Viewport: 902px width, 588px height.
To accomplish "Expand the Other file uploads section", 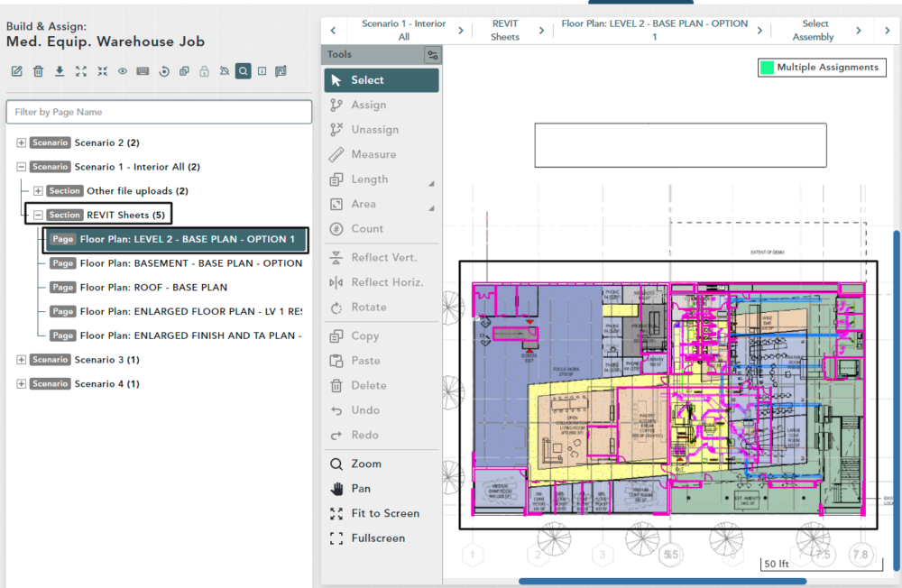I will (x=38, y=191).
